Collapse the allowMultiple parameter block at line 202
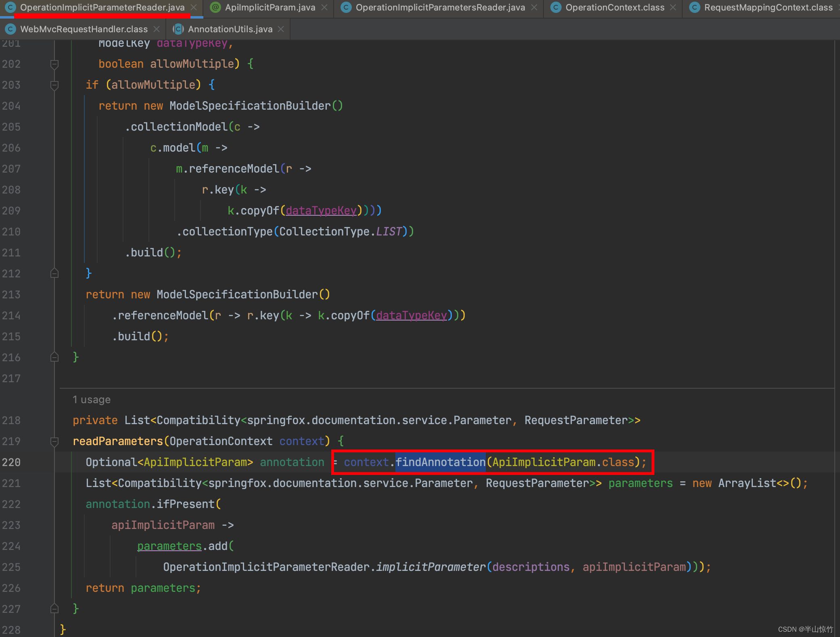 54,64
